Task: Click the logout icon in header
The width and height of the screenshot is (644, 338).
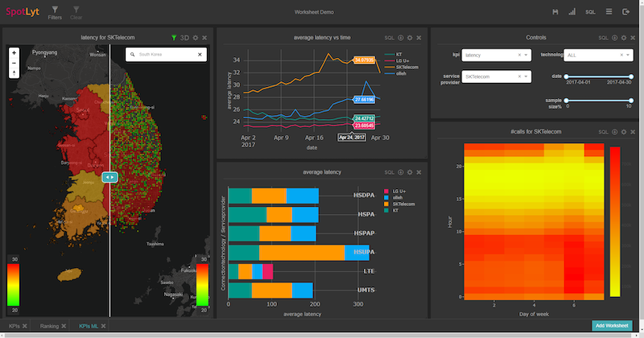Action: [x=626, y=12]
